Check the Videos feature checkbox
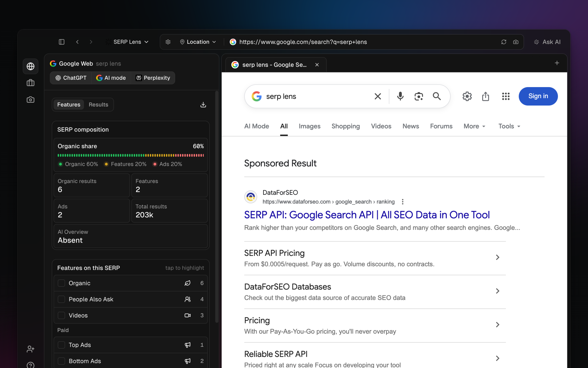The height and width of the screenshot is (368, 588). (x=61, y=315)
